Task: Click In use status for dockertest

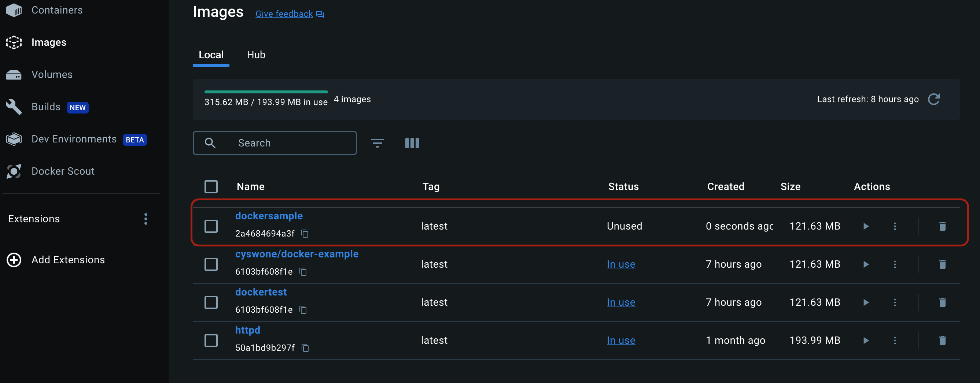Action: pyautogui.click(x=621, y=302)
